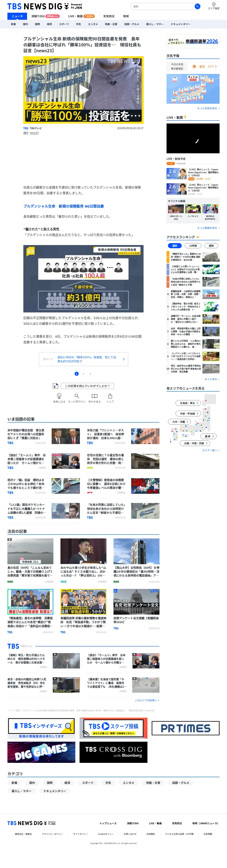Open the 深掘りDIG tab
Viewport: 227px width, 868px height.
pyautogui.click(x=45, y=16)
